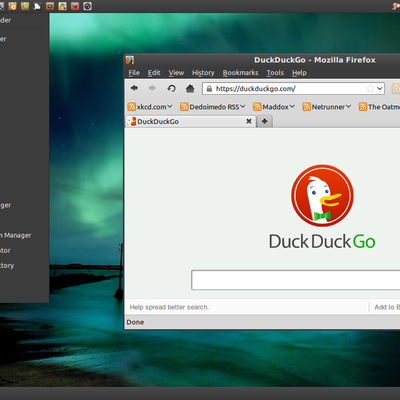400x400 pixels.
Task: Expand The Oatmeal feed bookmark
Action: coord(379,107)
